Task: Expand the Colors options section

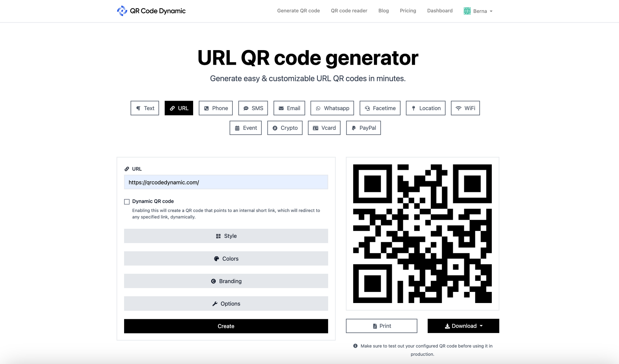Action: pyautogui.click(x=226, y=258)
